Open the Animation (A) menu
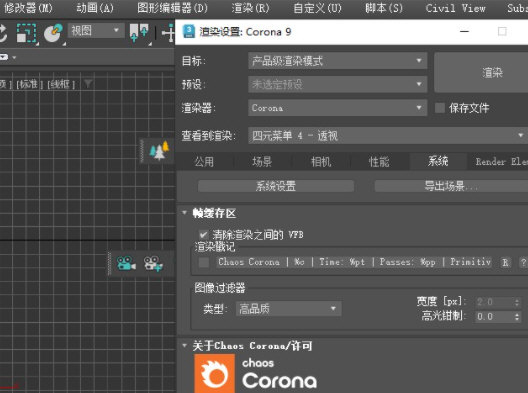The image size is (528, 393). pyautogui.click(x=95, y=8)
